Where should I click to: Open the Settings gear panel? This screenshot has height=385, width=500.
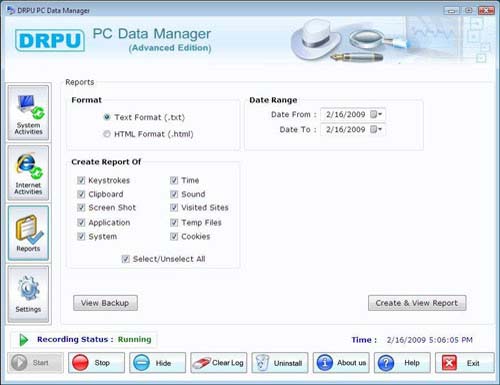pyautogui.click(x=28, y=294)
